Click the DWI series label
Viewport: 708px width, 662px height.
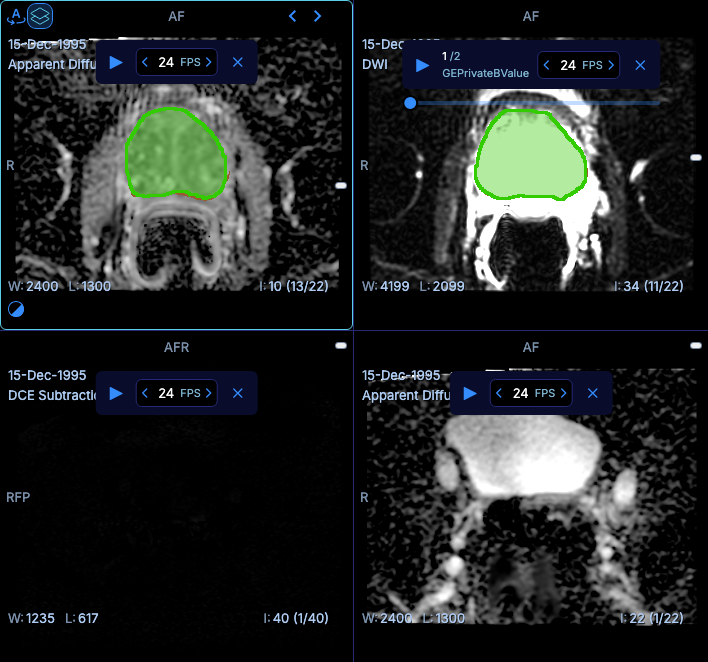(x=375, y=65)
